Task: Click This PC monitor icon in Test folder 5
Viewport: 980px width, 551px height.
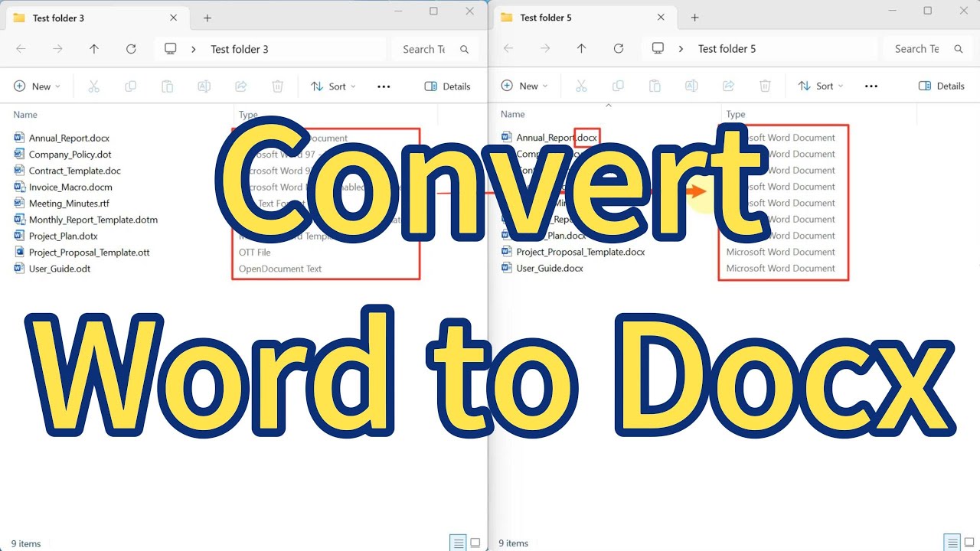Action: pyautogui.click(x=658, y=48)
